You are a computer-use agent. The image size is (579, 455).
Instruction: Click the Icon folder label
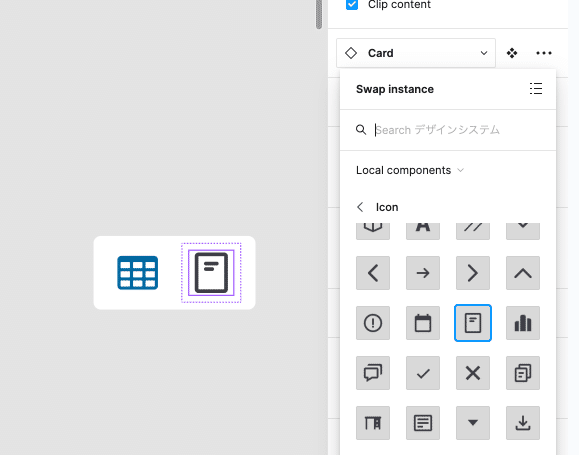click(x=387, y=207)
